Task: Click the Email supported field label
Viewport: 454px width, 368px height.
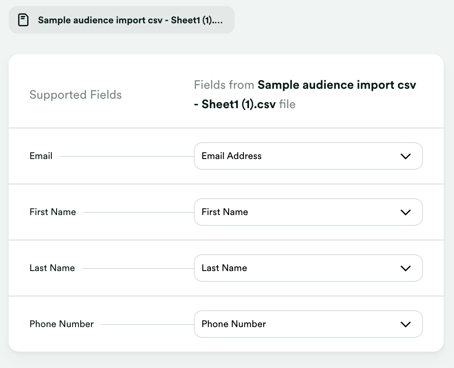Action: [41, 156]
